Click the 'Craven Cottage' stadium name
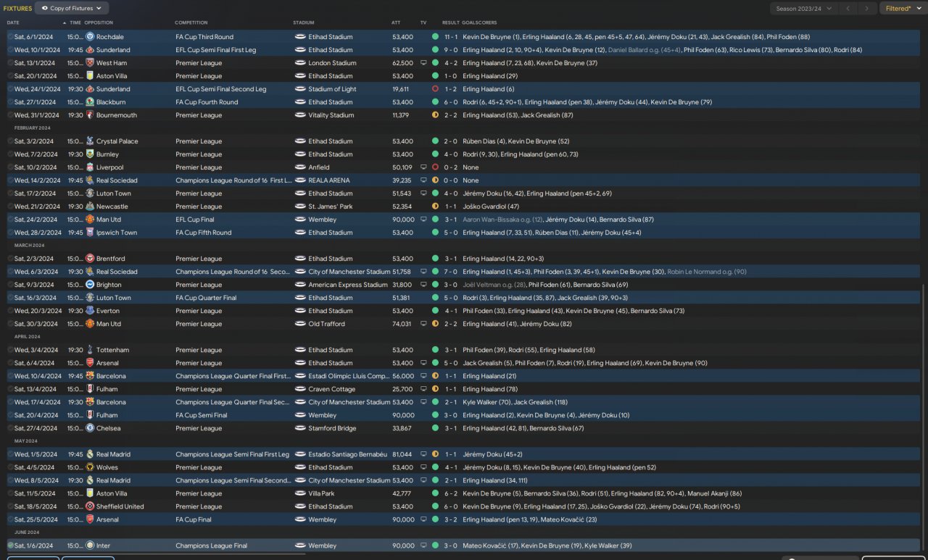The image size is (928, 560). click(x=331, y=389)
